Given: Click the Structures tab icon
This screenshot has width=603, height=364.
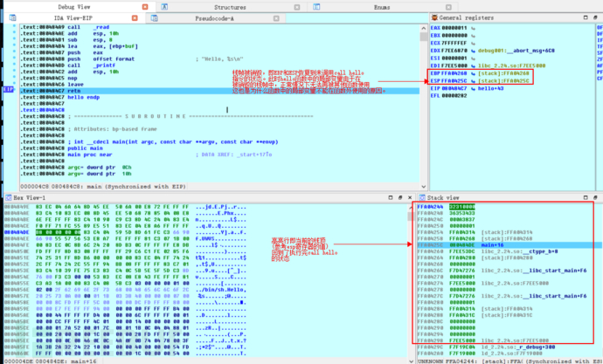Looking at the screenshot, I should (164, 7).
